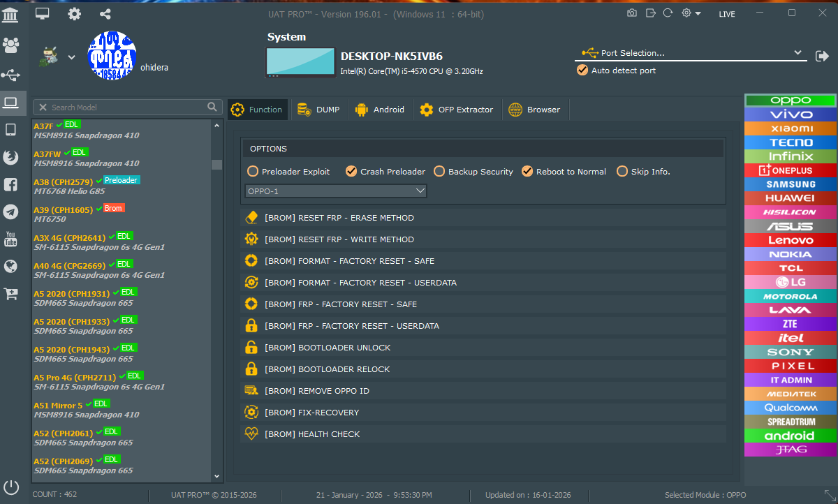
Task: Select A5 Pro 4G (CPH2711) model
Action: point(122,382)
